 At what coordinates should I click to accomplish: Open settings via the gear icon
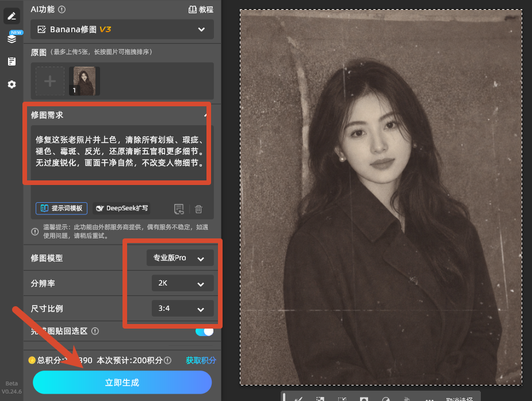pos(12,84)
